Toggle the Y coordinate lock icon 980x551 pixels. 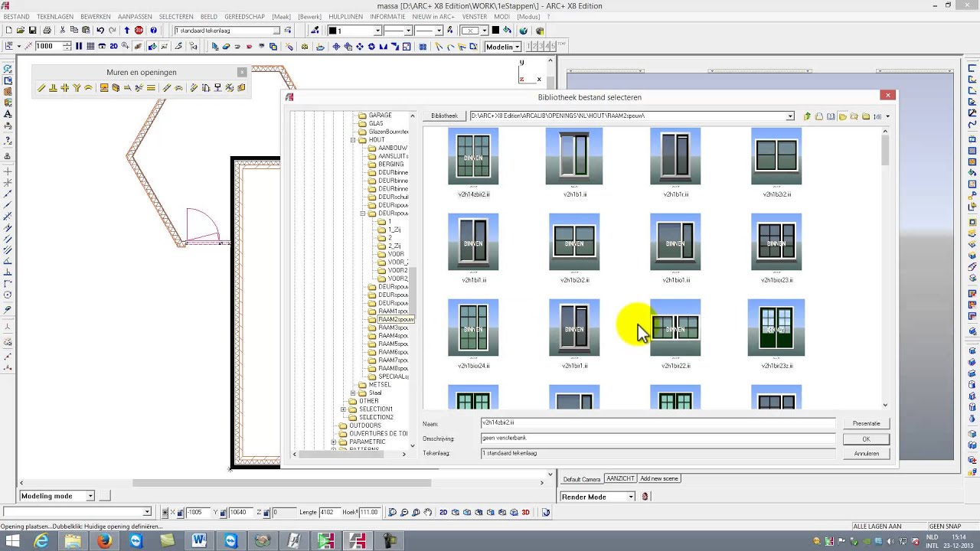click(223, 512)
